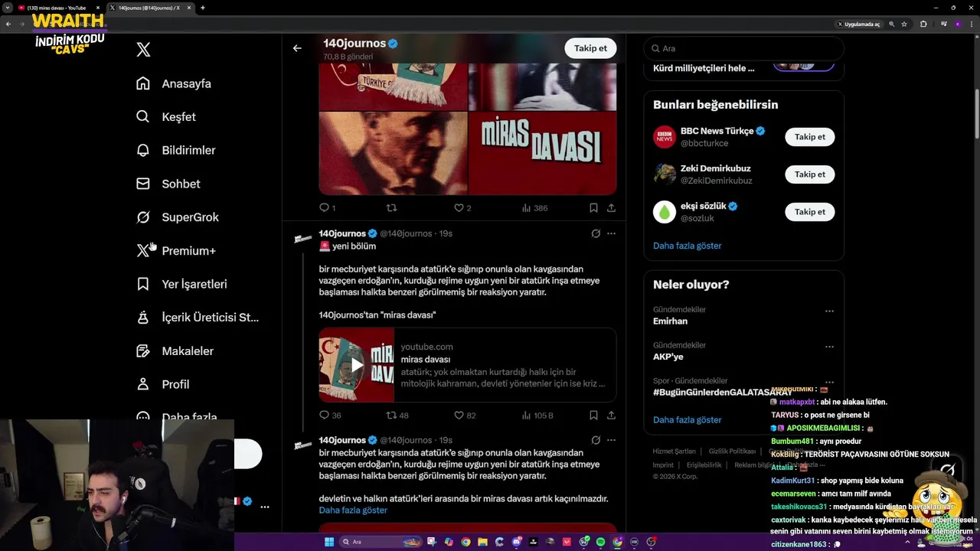Open Makaleler page
This screenshot has width=980, height=551.
tap(175, 351)
